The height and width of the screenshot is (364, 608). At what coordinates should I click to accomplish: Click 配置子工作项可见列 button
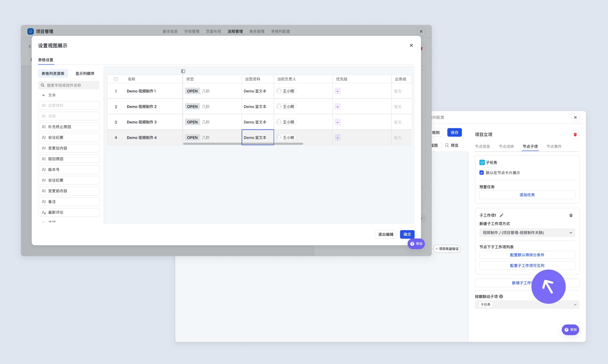coord(527,265)
